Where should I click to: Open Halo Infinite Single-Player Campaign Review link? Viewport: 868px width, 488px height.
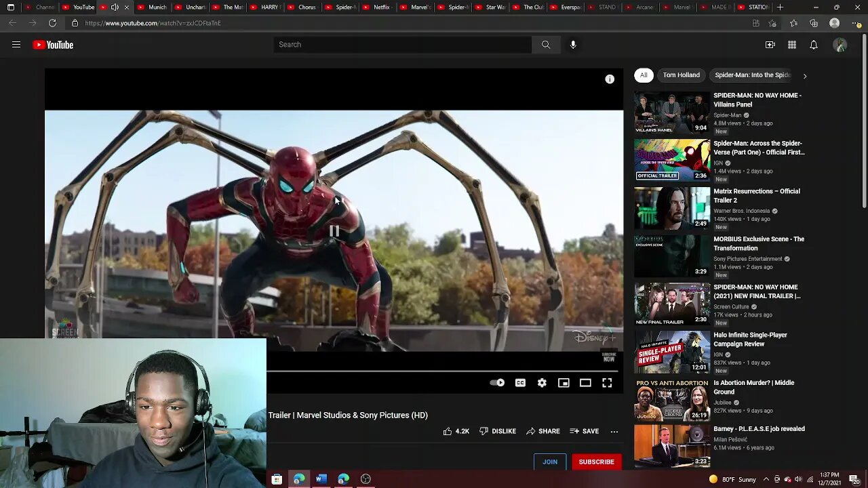tap(750, 340)
